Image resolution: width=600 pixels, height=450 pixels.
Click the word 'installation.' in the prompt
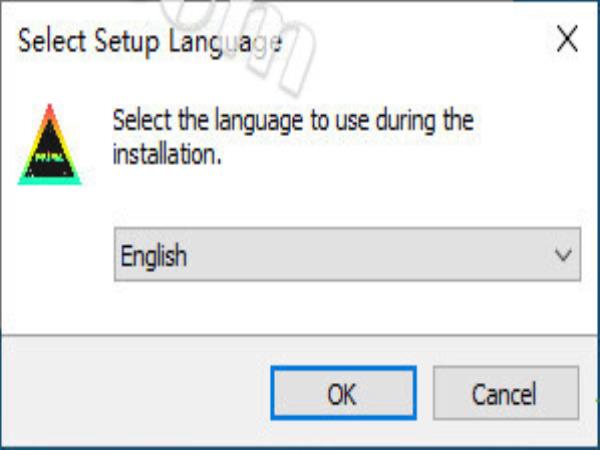point(167,154)
